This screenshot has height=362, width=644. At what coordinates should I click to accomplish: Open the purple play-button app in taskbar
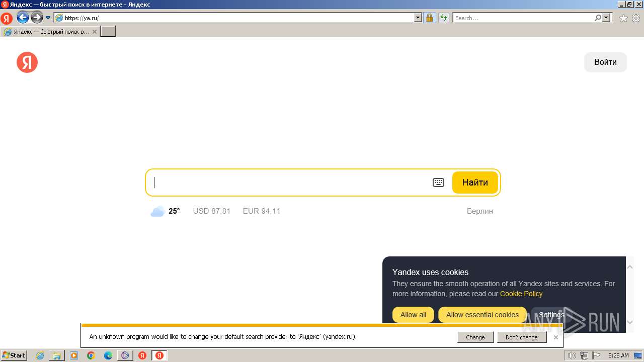[125, 355]
